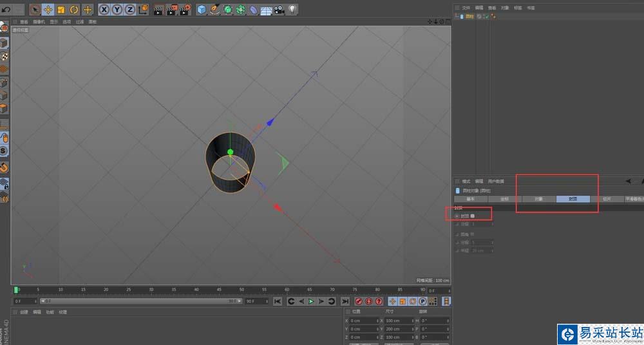Open the green generators icon

(x=227, y=10)
